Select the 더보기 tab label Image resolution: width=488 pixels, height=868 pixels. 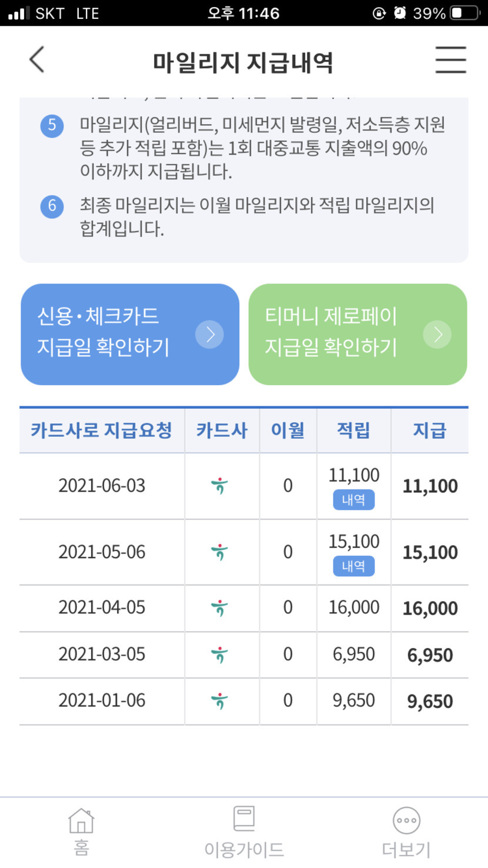(x=406, y=850)
